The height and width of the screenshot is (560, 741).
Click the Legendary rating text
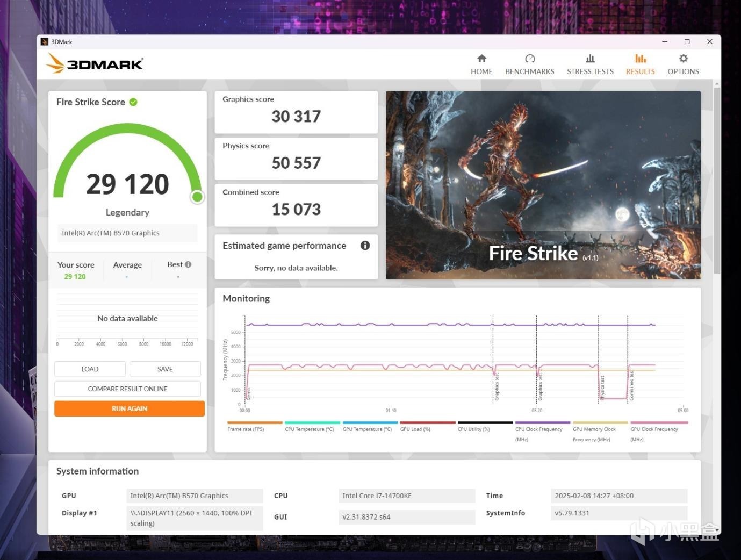[x=127, y=212]
